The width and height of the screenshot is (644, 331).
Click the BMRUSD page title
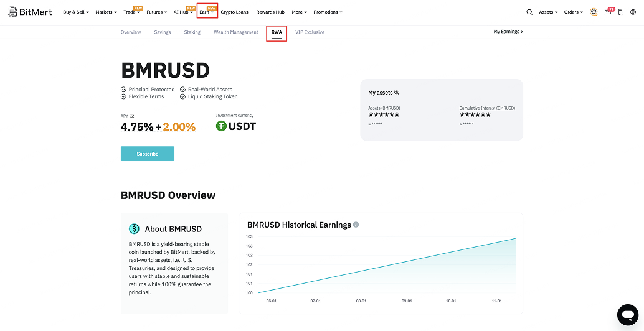point(165,70)
